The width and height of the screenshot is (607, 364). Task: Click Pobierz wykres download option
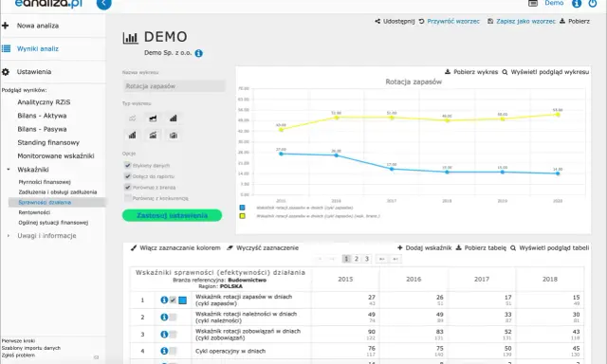(x=471, y=72)
